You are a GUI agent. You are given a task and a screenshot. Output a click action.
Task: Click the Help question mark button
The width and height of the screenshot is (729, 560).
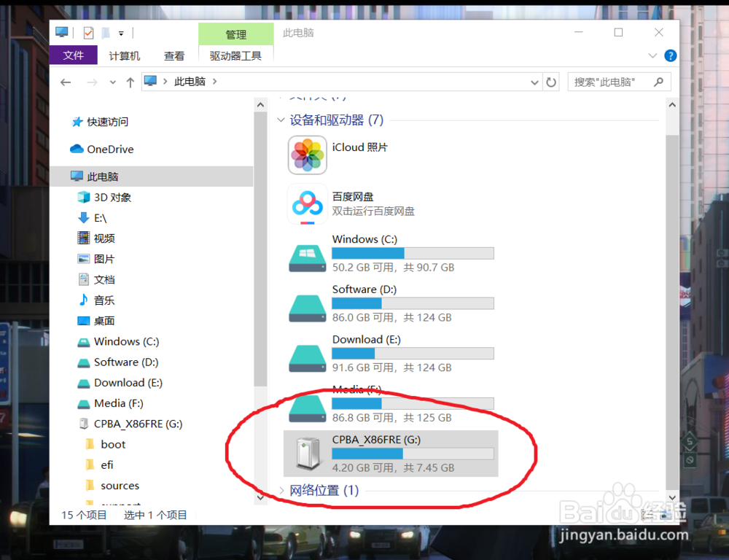tap(670, 55)
